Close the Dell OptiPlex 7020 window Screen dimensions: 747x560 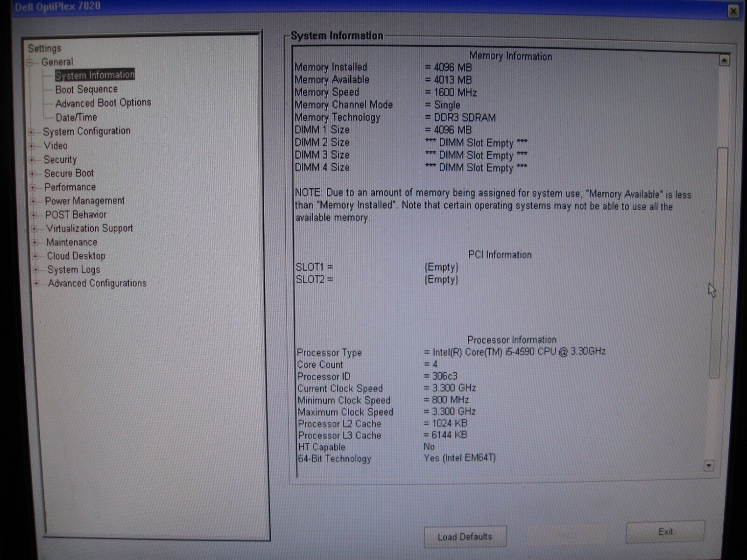733,11
